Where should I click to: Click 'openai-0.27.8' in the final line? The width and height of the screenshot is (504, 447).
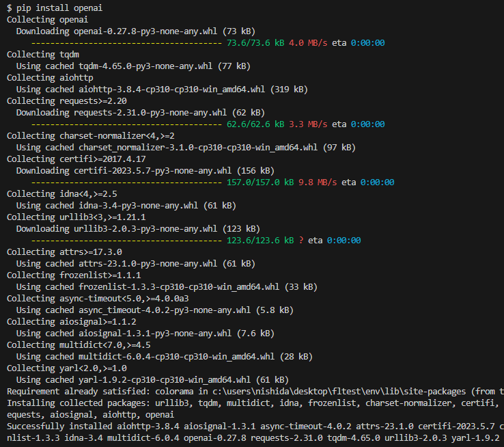(214, 437)
